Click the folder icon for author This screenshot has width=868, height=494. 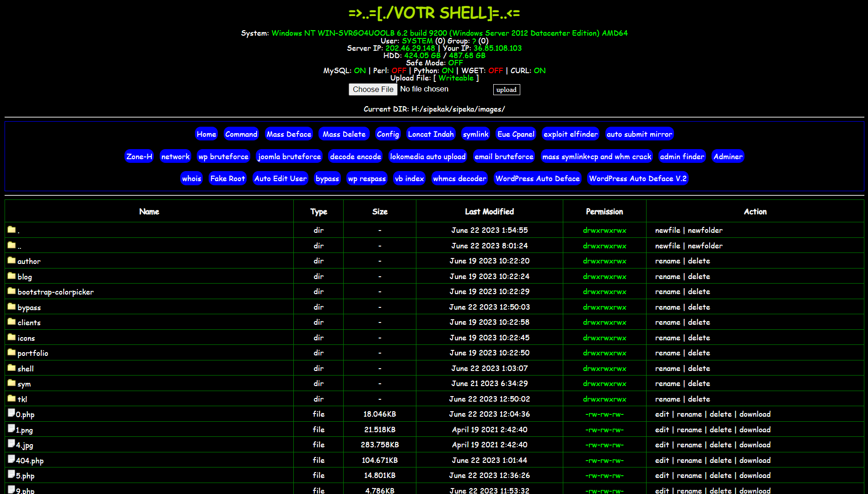click(11, 260)
